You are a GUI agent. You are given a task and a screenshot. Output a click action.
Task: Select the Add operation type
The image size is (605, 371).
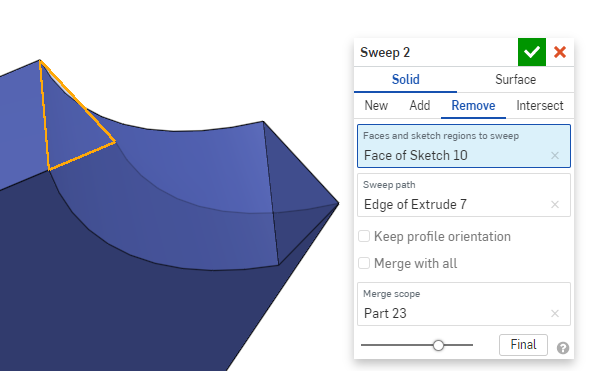420,105
